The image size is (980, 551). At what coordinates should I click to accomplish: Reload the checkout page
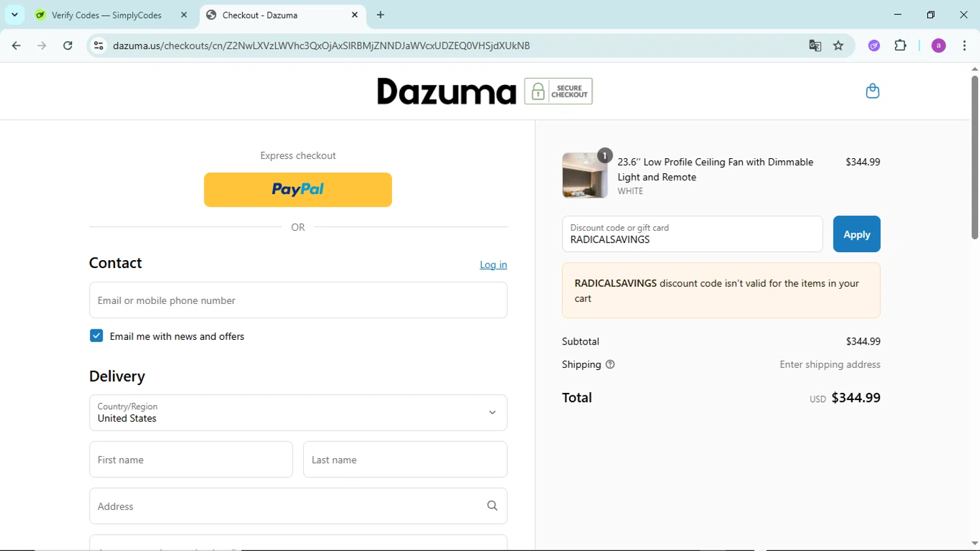68,46
